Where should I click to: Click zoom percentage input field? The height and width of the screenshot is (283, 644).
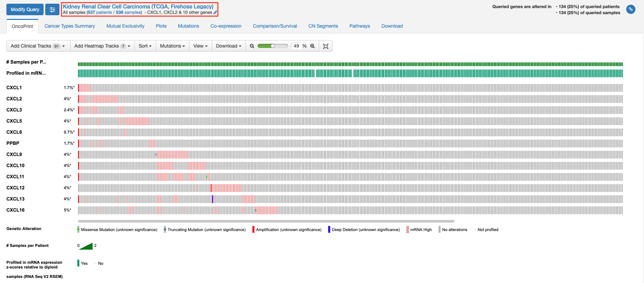(297, 46)
